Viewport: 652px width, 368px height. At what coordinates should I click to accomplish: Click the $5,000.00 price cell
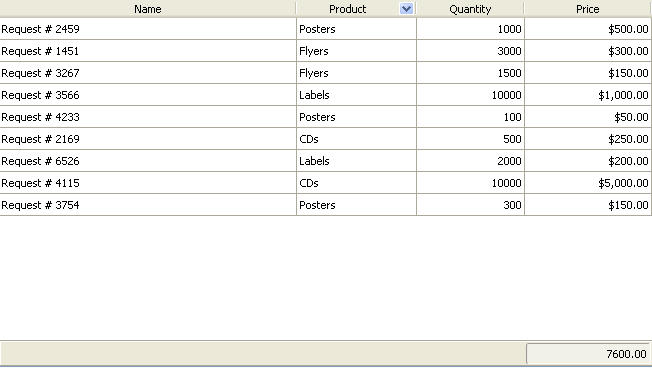tap(588, 183)
